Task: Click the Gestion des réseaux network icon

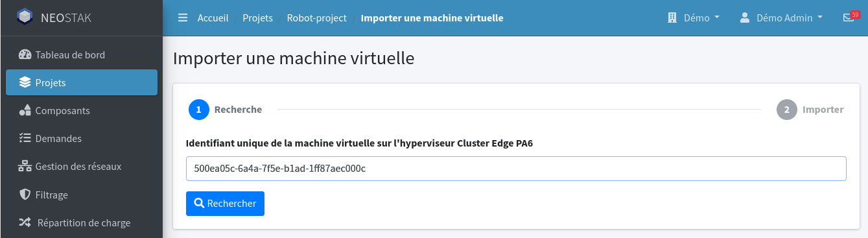Action: pos(25,166)
